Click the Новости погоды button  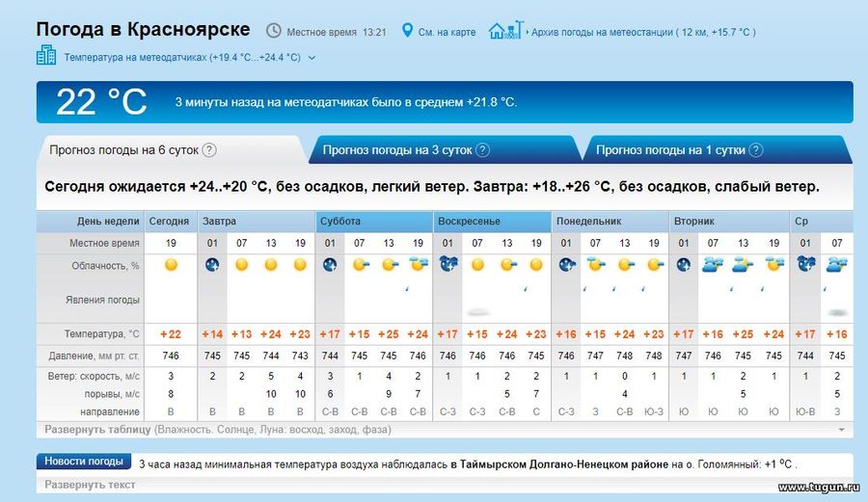coord(84,462)
